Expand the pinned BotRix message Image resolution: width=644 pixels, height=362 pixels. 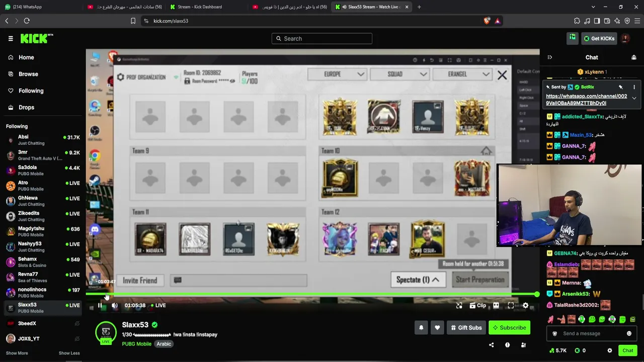click(x=634, y=99)
